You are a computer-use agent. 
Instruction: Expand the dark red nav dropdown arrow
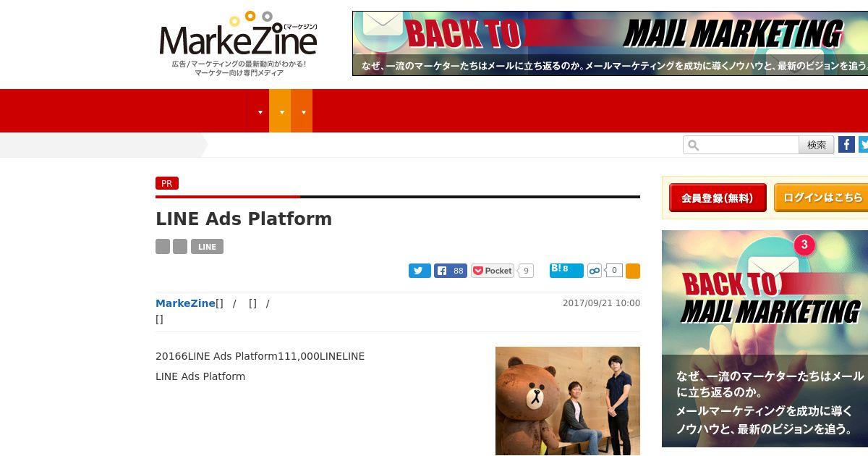pyautogui.click(x=259, y=111)
